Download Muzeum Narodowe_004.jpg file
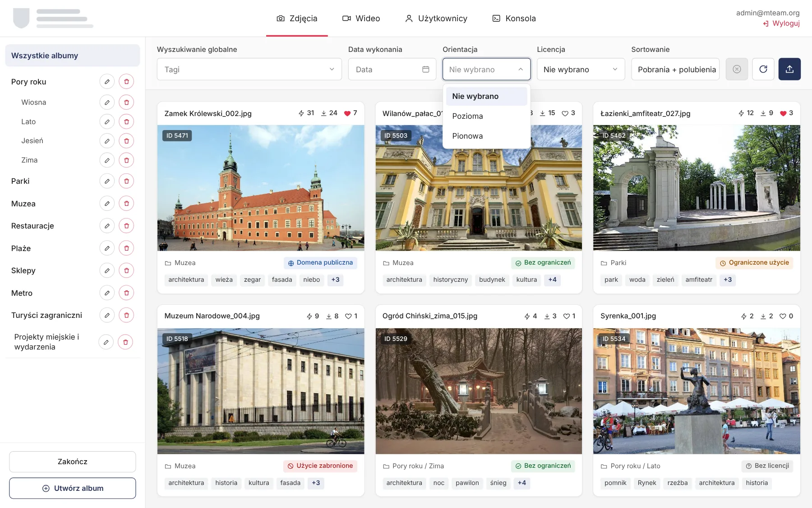 pos(329,316)
